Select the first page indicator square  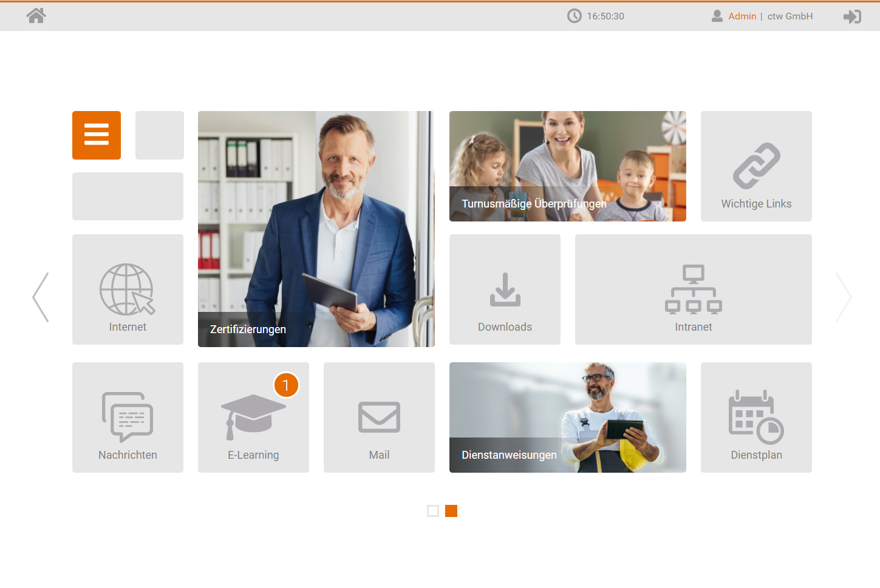[x=433, y=511]
